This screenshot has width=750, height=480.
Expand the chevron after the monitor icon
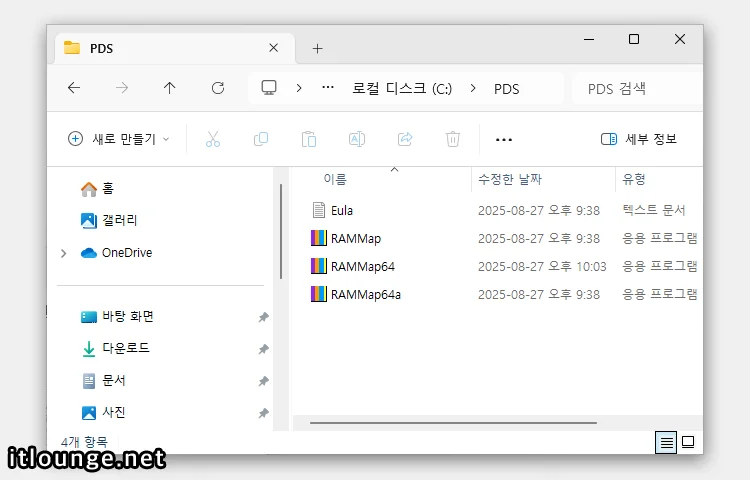[299, 88]
